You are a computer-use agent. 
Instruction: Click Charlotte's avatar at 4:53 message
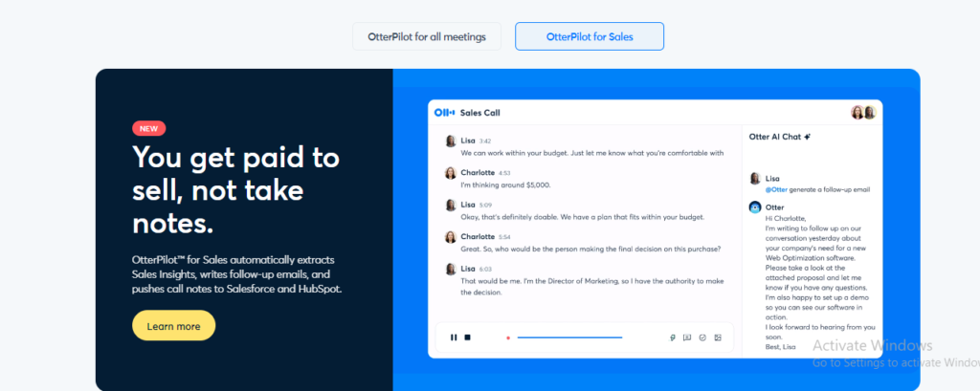tap(450, 173)
